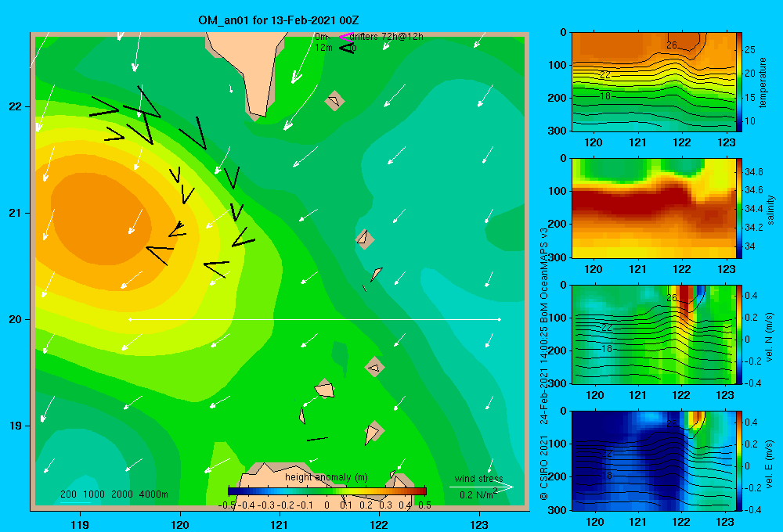The width and height of the screenshot is (783, 532).
Task: Select the plot title 'OM_an01 for 13-Feb-2021 00Z'
Action: 279,20
